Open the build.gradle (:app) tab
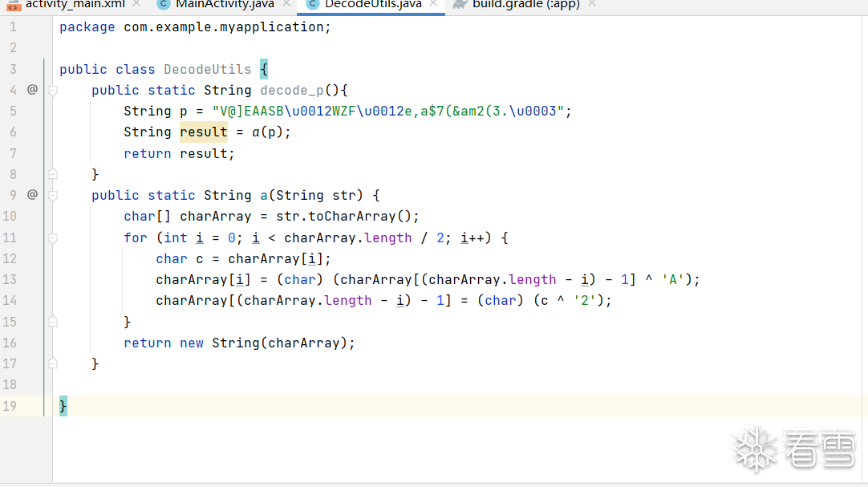 point(526,5)
